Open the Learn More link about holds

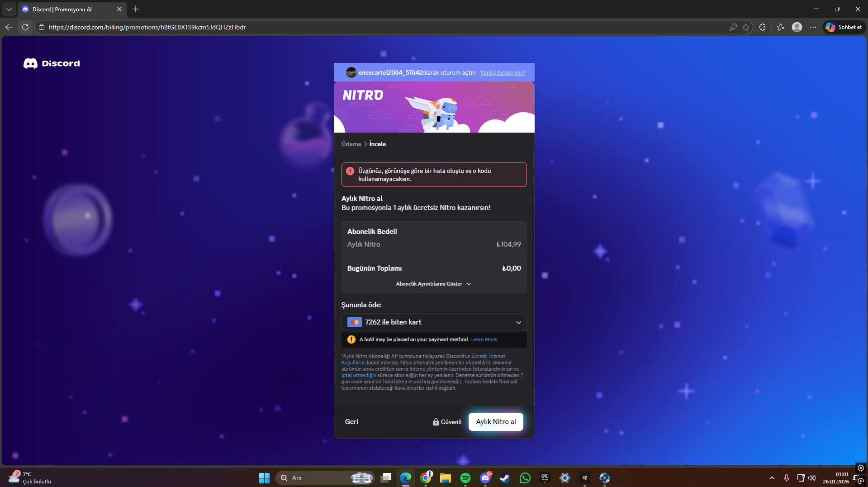484,339
